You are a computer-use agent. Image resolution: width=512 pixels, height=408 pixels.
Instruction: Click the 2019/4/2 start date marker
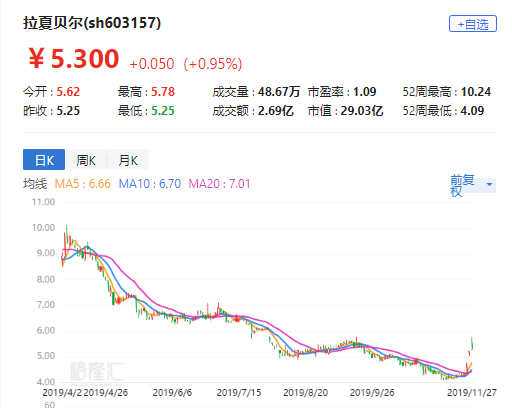point(62,392)
